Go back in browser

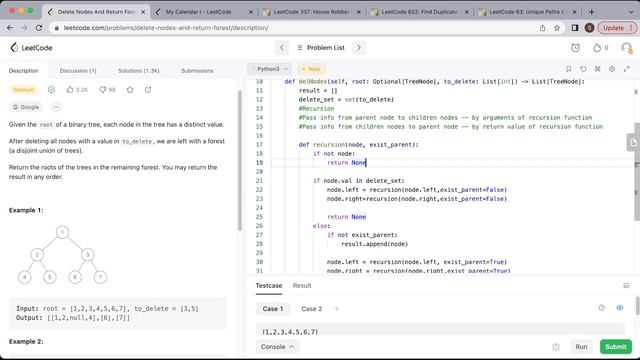[x=10, y=28]
